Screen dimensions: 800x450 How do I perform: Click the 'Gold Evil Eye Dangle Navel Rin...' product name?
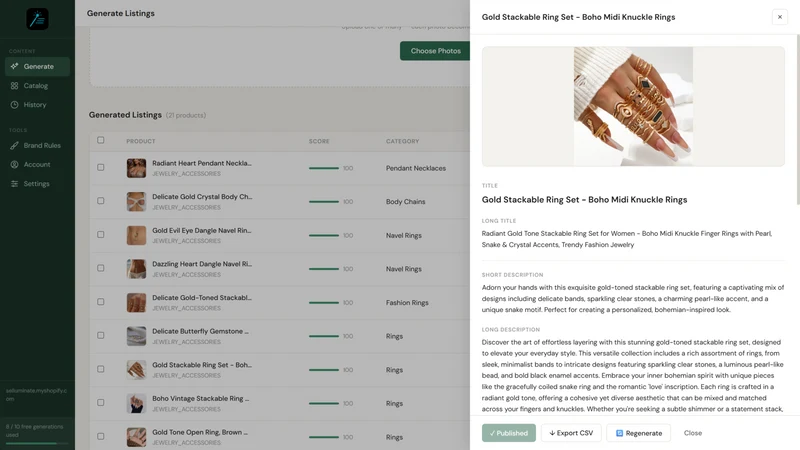point(202,231)
